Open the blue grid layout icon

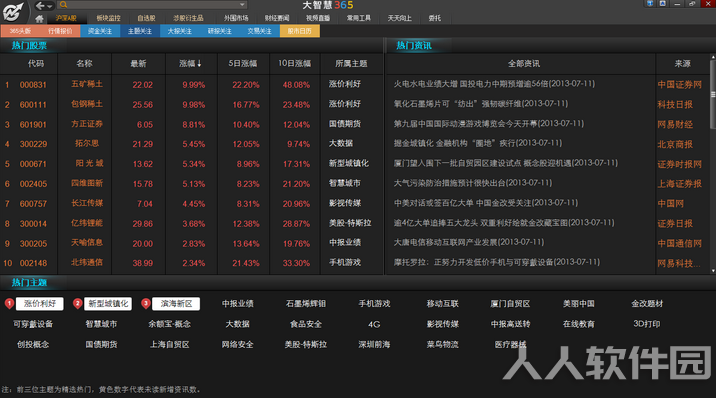(650, 3)
